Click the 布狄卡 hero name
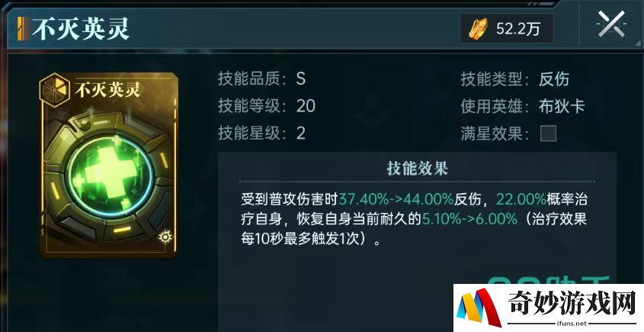This screenshot has height=332, width=644. [562, 106]
